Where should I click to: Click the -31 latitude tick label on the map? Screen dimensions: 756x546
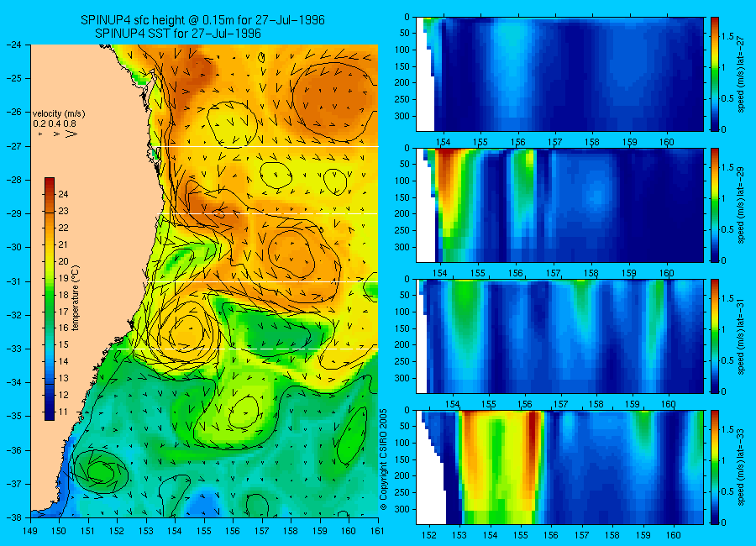(x=14, y=281)
